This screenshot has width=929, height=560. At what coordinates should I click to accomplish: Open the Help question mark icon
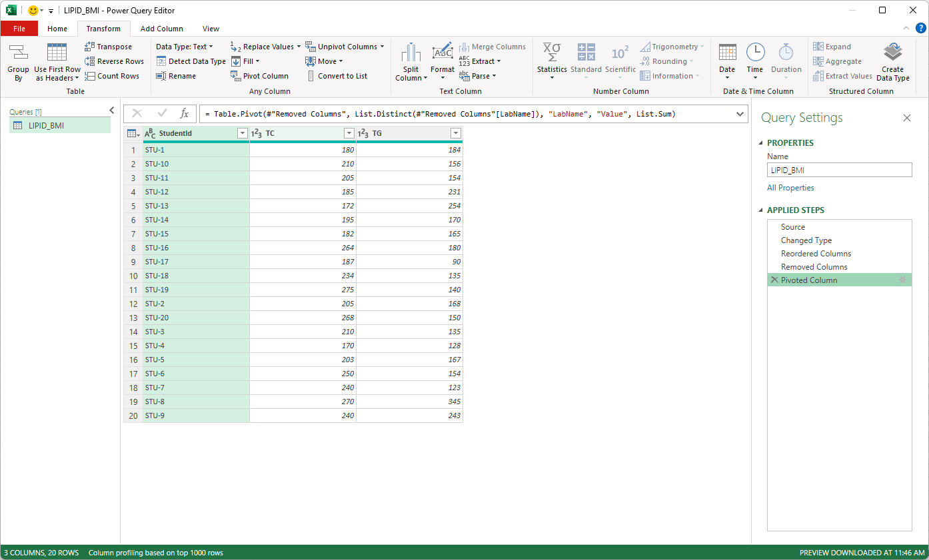click(x=920, y=28)
